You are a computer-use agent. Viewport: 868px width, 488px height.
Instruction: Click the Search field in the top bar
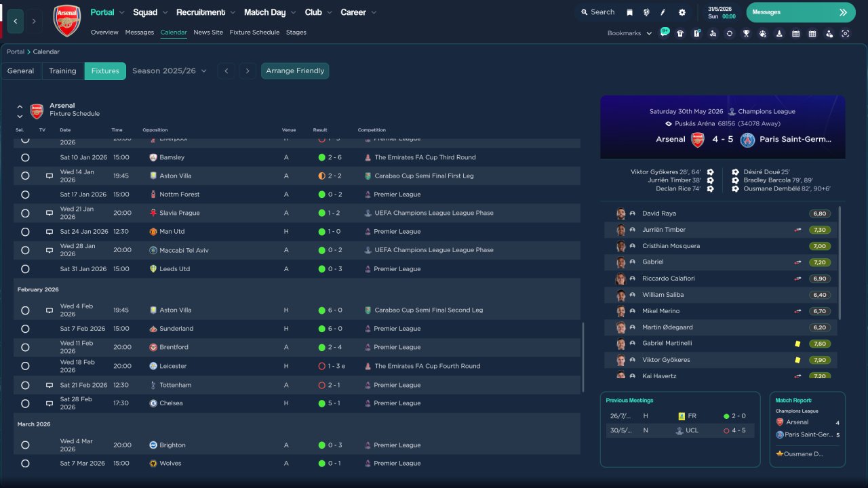(597, 12)
